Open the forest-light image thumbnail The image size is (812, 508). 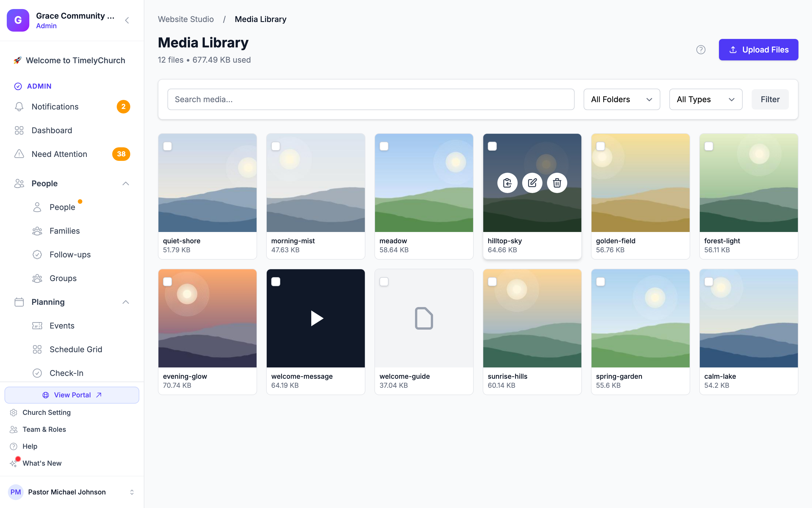(x=749, y=183)
